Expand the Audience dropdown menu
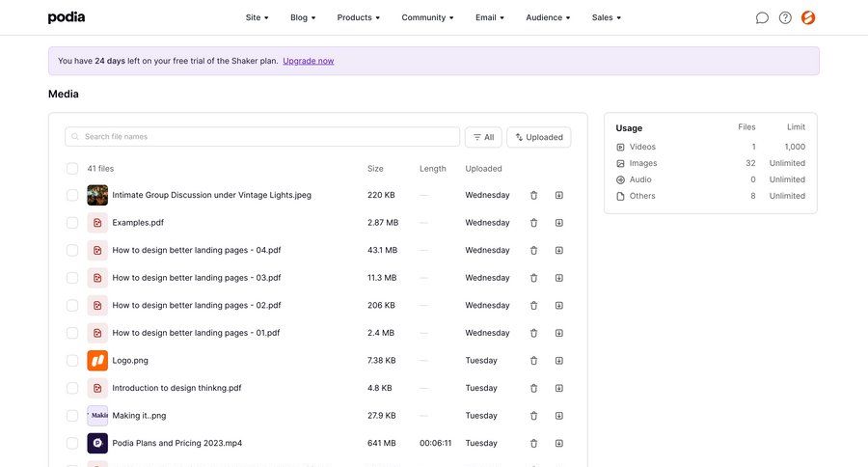Screen dimensions: 868x467 pyautogui.click(x=548, y=17)
